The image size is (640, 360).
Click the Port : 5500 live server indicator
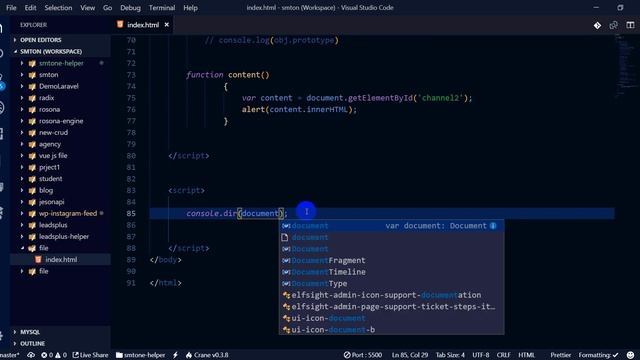coord(363,355)
